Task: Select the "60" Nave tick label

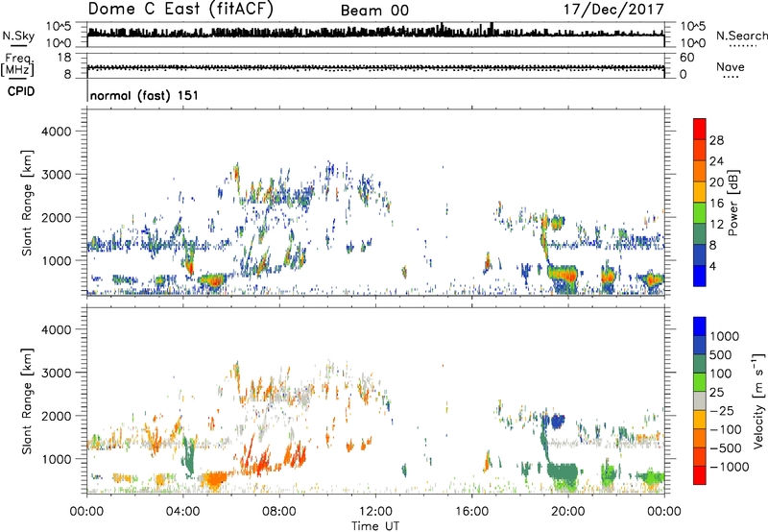Action: pos(686,58)
